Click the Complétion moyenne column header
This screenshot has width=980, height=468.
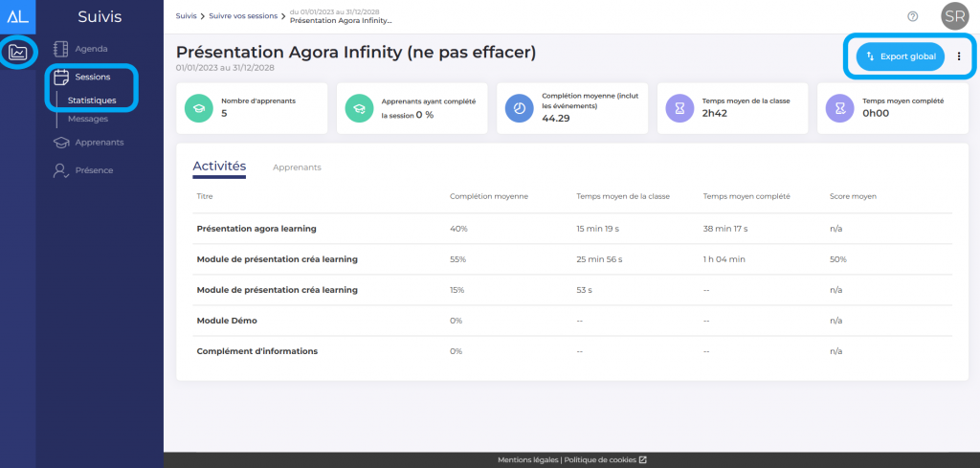pos(489,196)
